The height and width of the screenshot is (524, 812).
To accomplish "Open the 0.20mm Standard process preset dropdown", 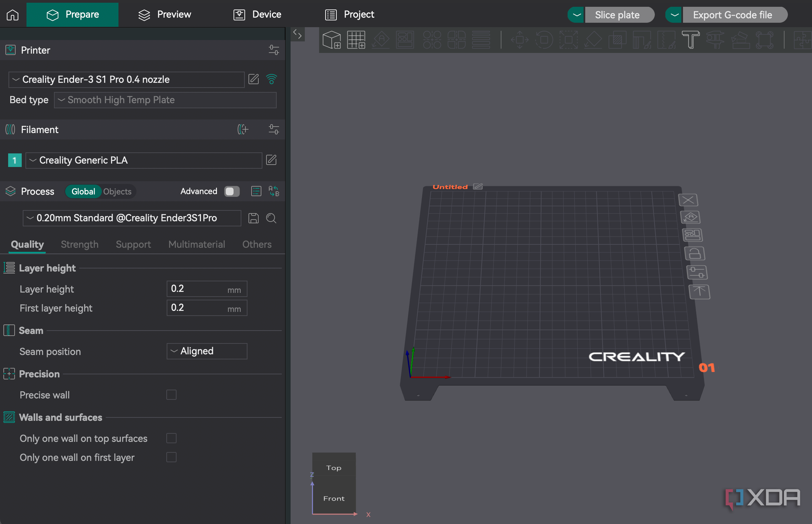I will [132, 218].
